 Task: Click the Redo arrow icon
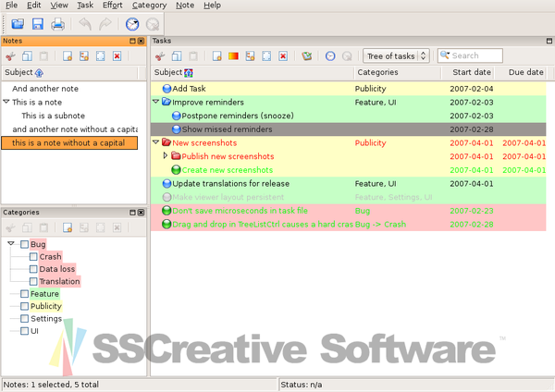105,24
